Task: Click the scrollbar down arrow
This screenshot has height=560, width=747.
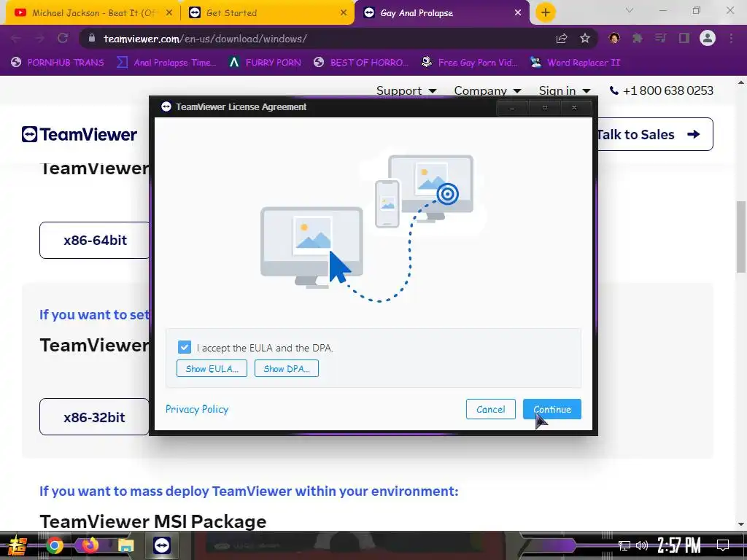Action: pyautogui.click(x=741, y=524)
